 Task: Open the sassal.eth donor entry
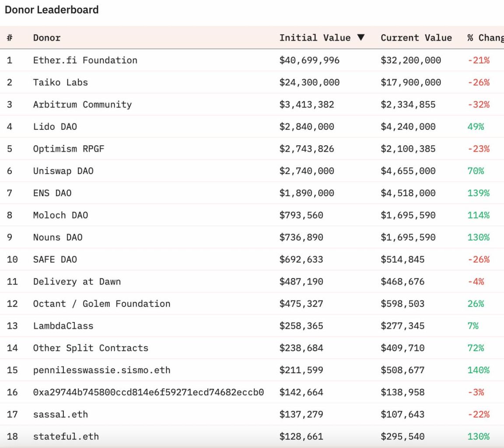[x=60, y=414]
